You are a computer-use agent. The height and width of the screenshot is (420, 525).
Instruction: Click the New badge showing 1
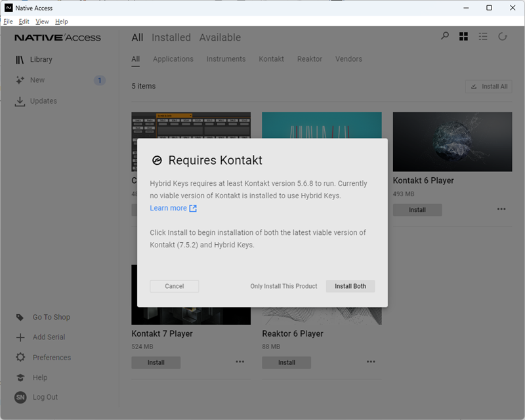100,80
